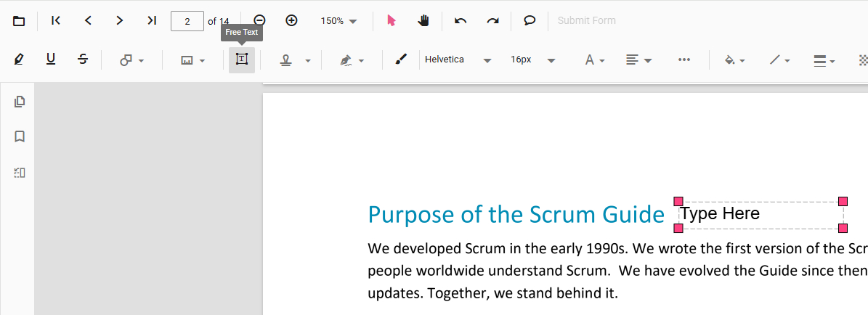This screenshot has width=868, height=315.
Task: Click the highlight text tool
Action: 19,60
